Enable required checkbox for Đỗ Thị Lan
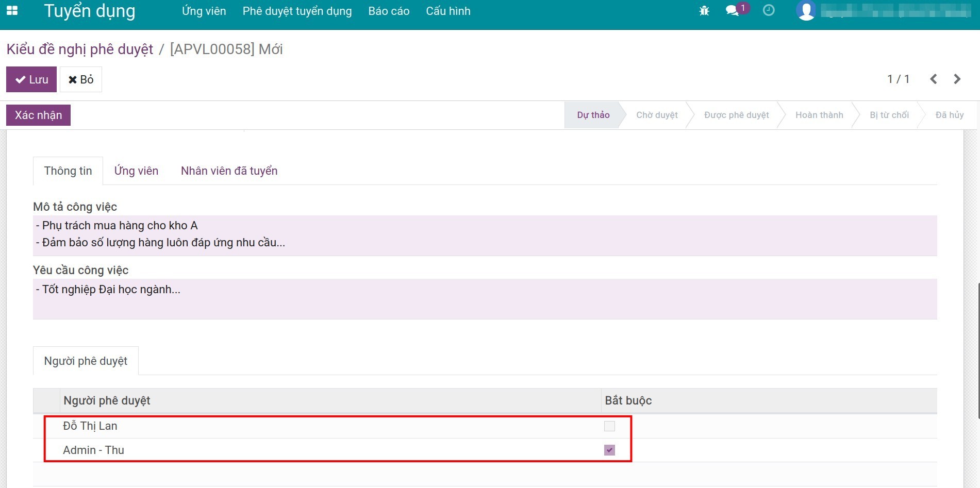The height and width of the screenshot is (488, 980). coord(609,426)
